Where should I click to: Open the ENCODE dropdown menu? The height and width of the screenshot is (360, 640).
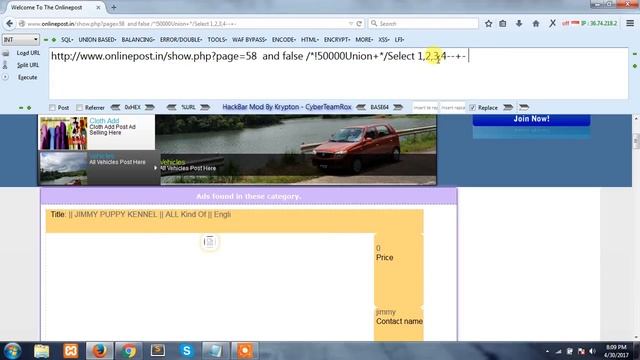[x=284, y=40]
